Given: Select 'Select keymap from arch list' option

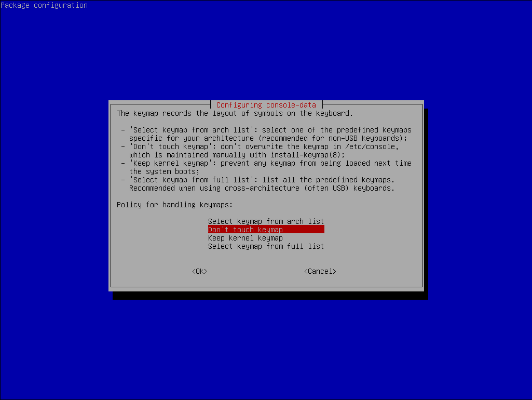Looking at the screenshot, I should pos(266,221).
